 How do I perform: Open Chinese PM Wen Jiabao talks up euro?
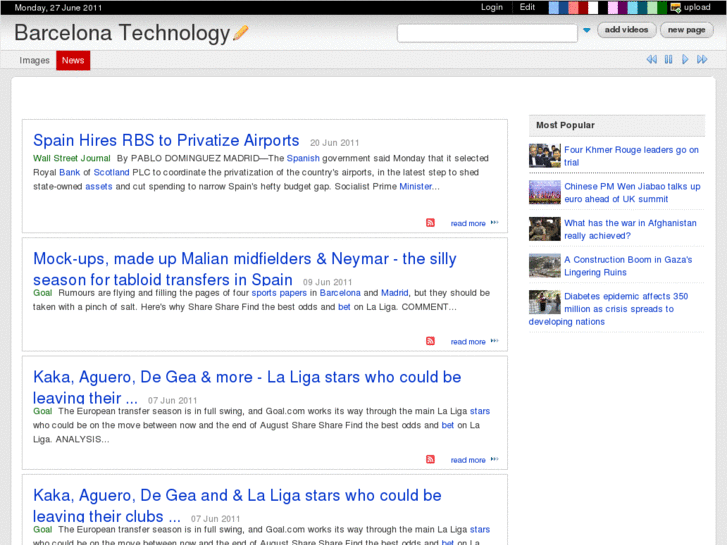[x=632, y=192]
